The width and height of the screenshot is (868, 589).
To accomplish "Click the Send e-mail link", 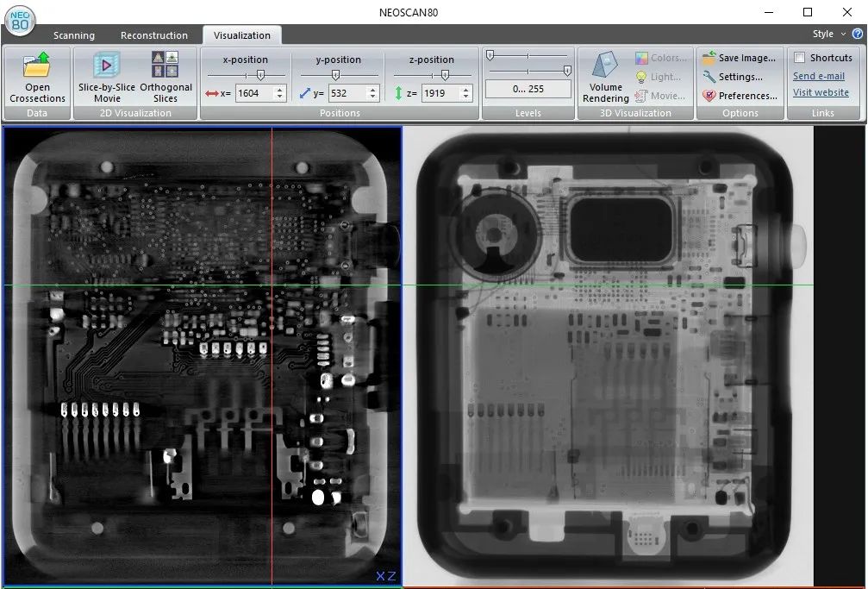I will [x=819, y=76].
